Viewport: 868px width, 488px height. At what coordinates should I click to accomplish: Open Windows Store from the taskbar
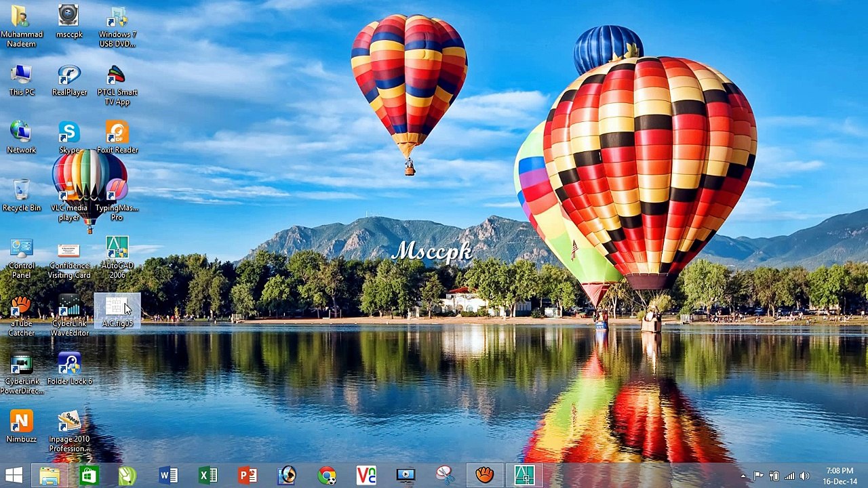tap(88, 475)
